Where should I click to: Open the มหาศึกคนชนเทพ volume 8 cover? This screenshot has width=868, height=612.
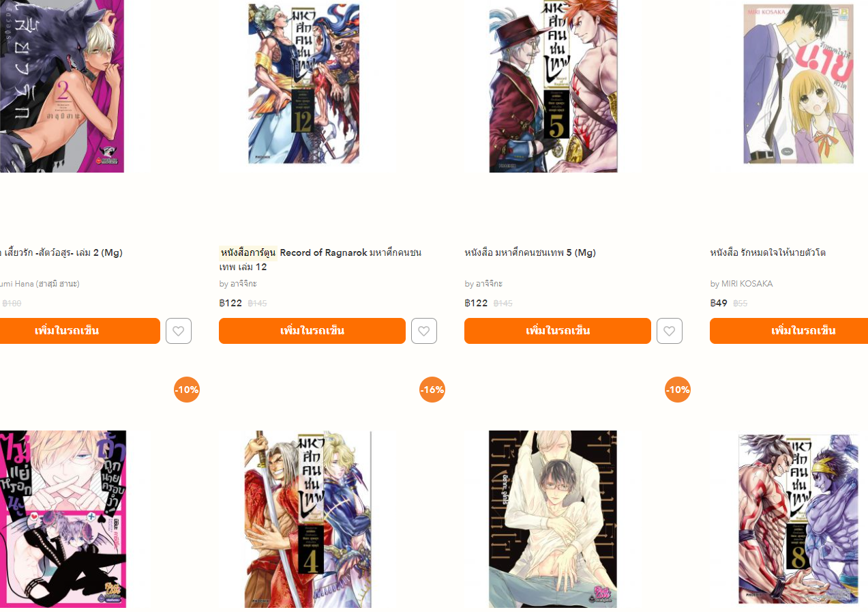point(798,519)
